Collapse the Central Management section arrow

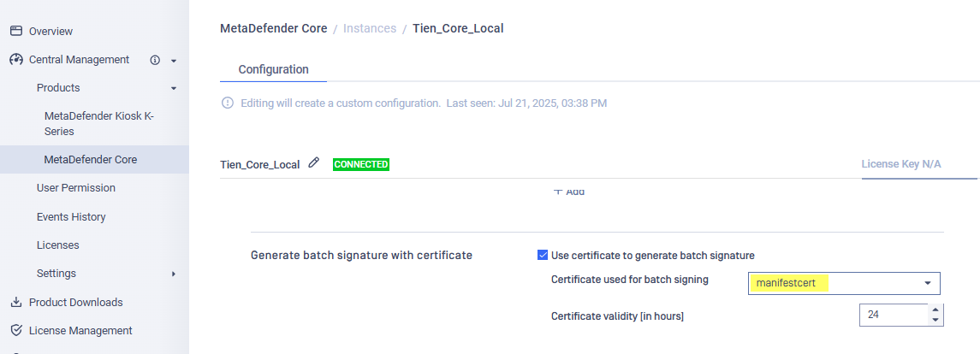[174, 61]
